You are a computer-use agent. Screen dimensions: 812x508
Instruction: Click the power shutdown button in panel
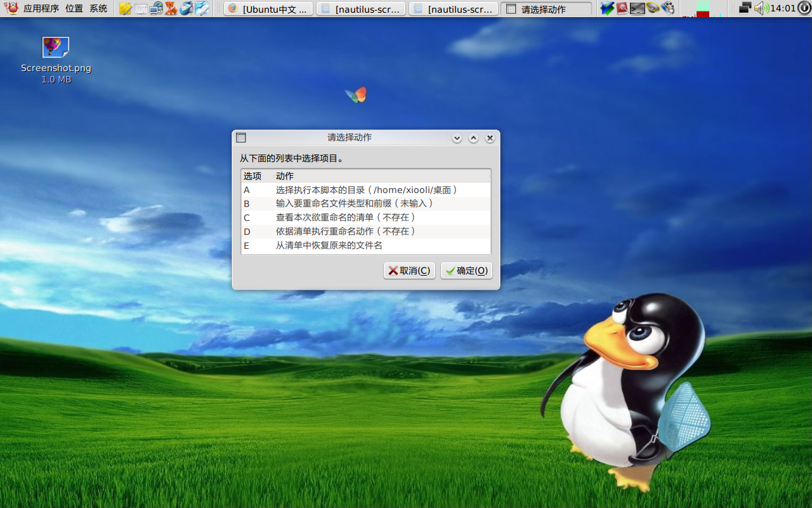(x=804, y=8)
